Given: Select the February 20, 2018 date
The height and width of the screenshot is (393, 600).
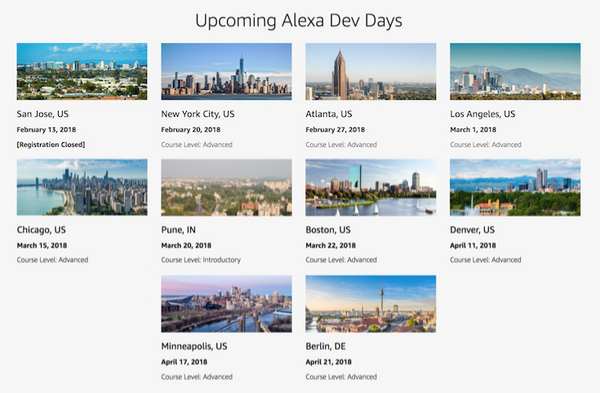Looking at the screenshot, I should click(191, 130).
